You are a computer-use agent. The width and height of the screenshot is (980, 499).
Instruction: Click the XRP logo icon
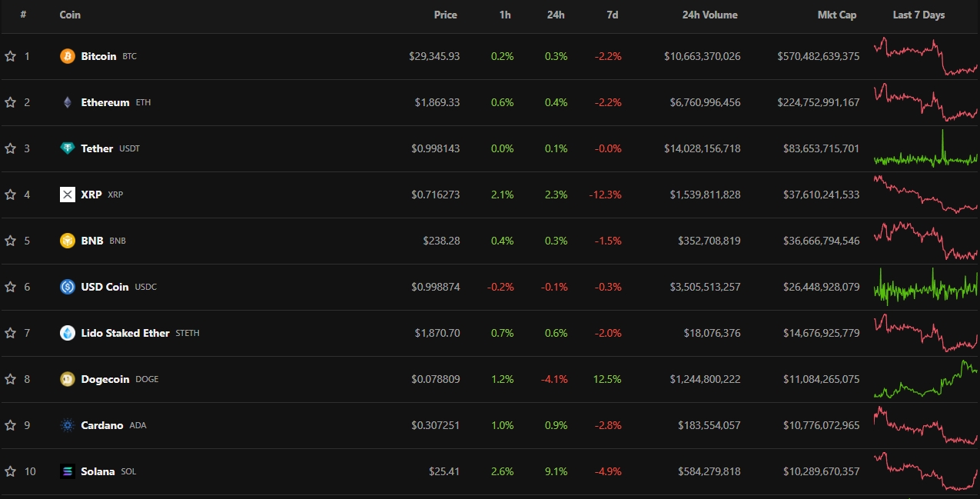click(68, 195)
